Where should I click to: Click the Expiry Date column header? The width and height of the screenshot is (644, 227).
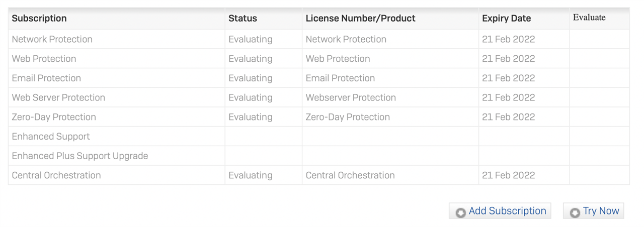(x=506, y=18)
